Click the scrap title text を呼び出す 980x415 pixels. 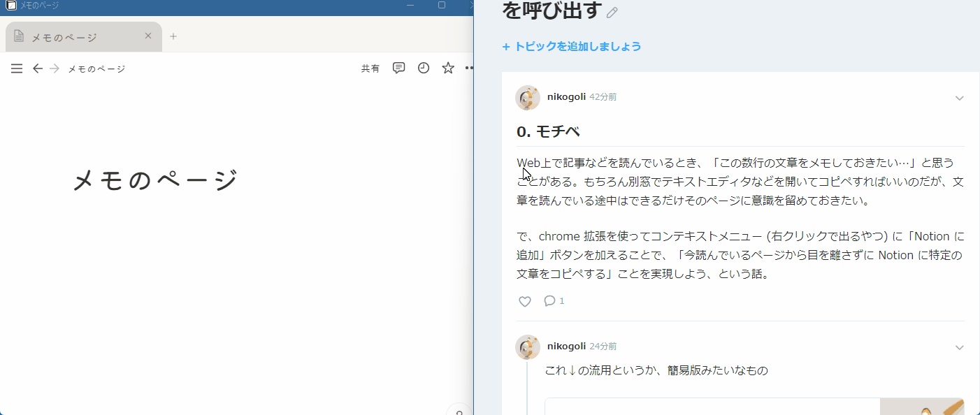click(x=552, y=10)
